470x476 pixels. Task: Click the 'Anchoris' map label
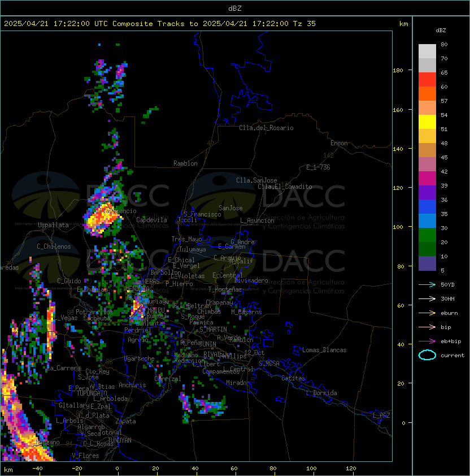tap(132, 385)
